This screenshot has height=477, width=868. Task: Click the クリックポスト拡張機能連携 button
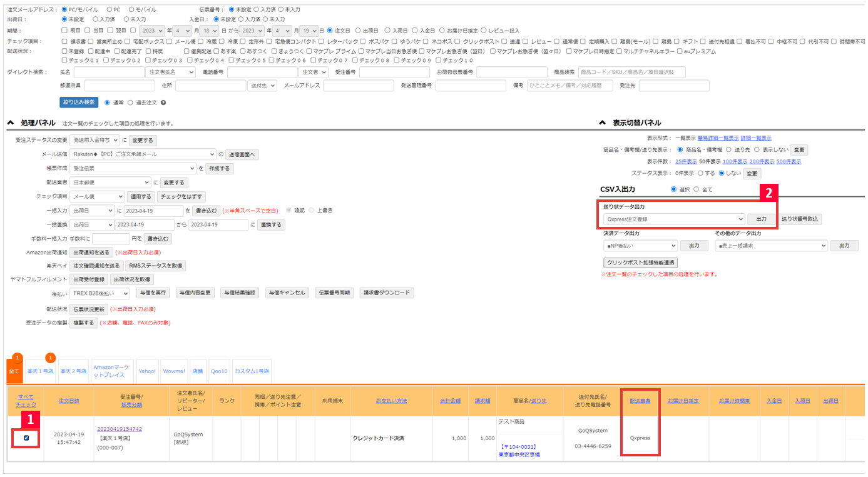coord(641,262)
